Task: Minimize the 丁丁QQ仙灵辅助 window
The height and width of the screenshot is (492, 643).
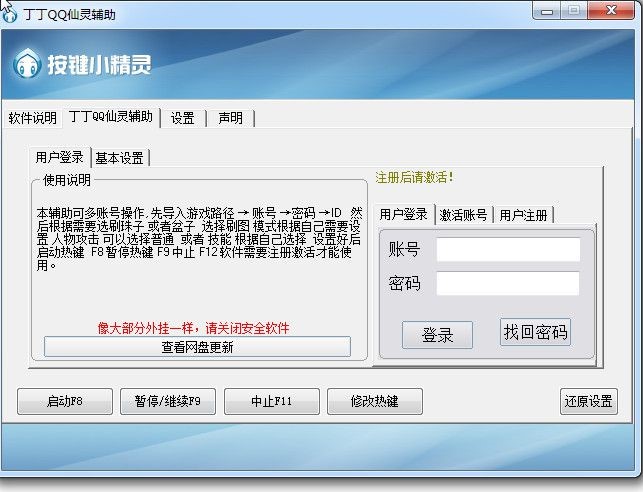Action: tap(546, 11)
